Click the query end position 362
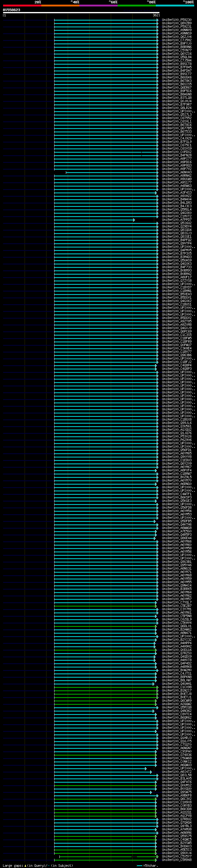 [x=155, y=15]
